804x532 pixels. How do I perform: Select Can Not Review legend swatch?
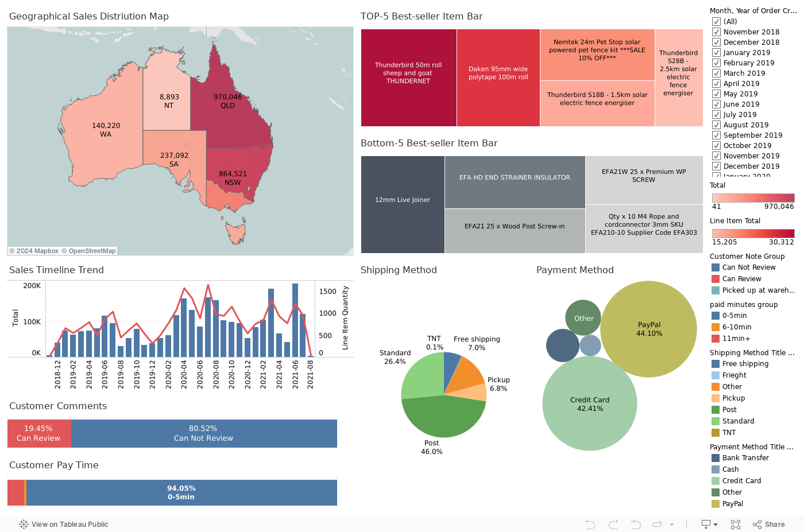(x=716, y=267)
